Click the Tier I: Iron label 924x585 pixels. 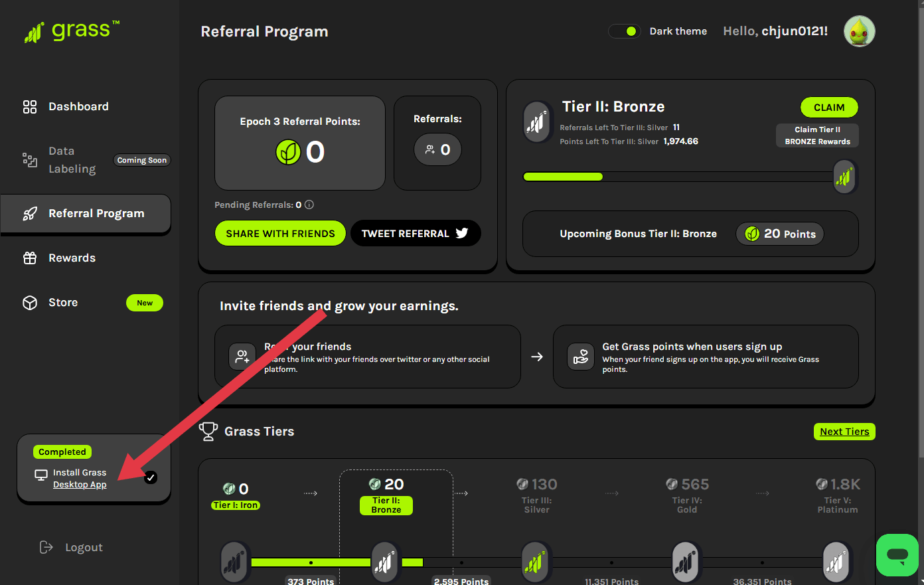[x=236, y=505]
